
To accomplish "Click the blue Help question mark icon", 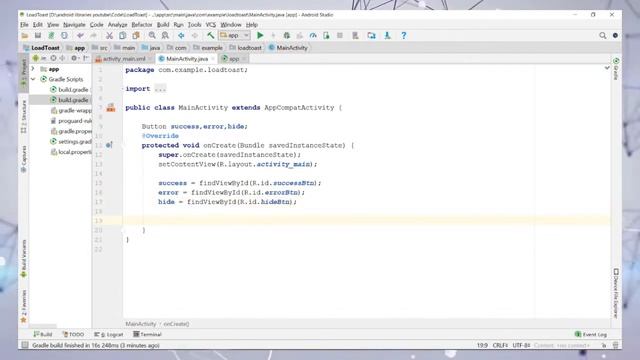I will (x=404, y=36).
